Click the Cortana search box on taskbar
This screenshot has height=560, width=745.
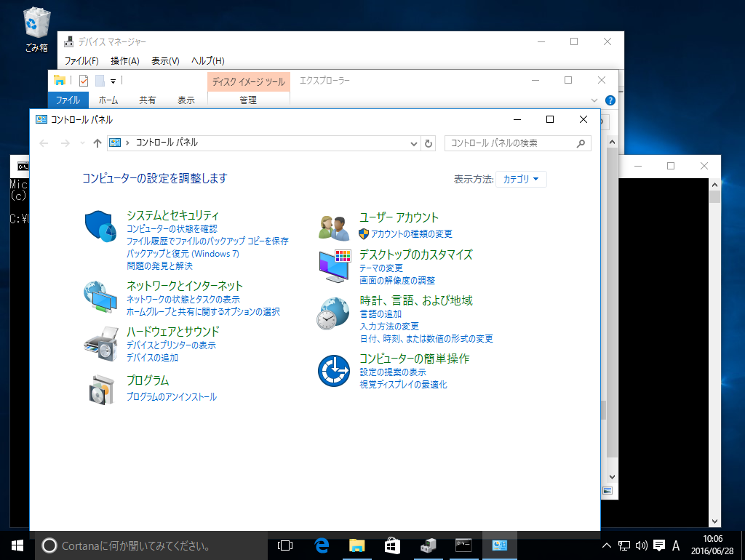click(x=151, y=545)
